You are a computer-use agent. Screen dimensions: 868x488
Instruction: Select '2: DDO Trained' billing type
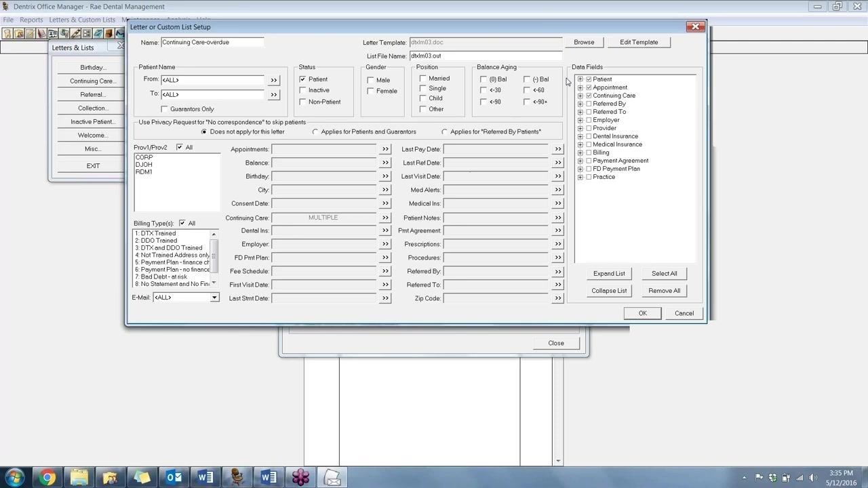[x=156, y=241]
